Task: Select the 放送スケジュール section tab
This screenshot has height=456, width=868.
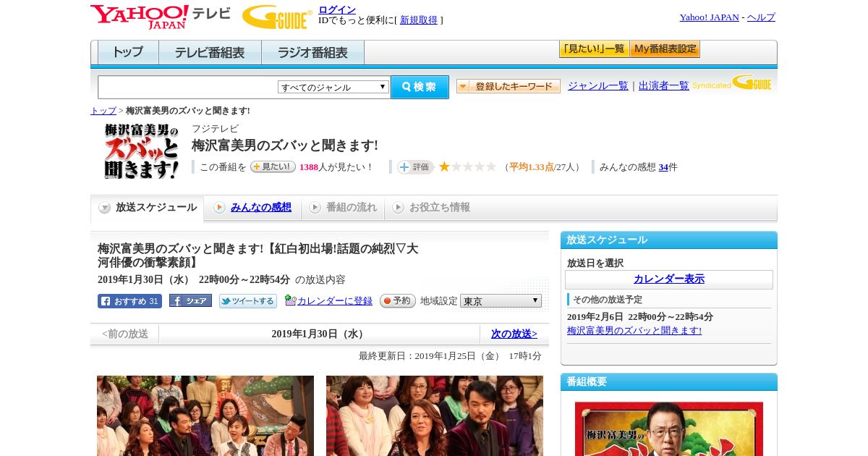Action: click(x=148, y=208)
